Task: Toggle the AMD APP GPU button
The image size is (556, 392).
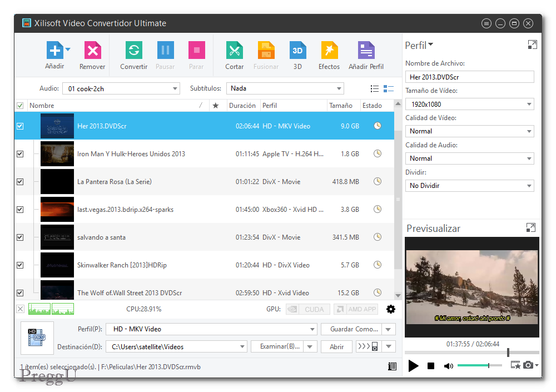Action: tap(356, 309)
